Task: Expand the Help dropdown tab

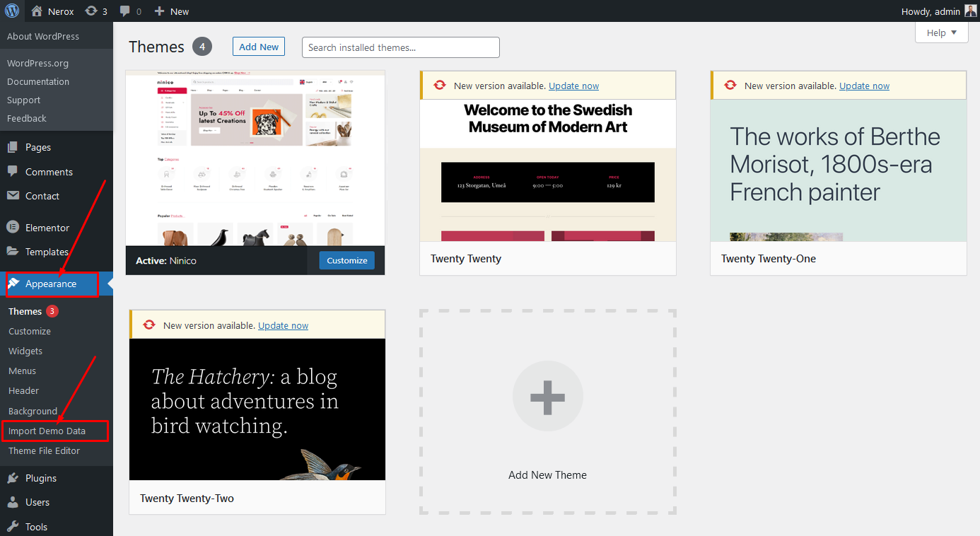Action: 942,33
